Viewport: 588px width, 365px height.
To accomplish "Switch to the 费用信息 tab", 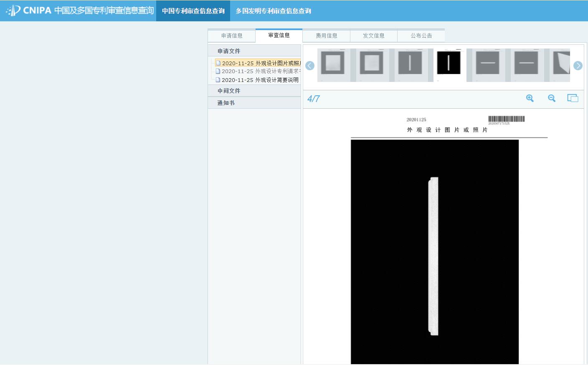I will pos(326,36).
